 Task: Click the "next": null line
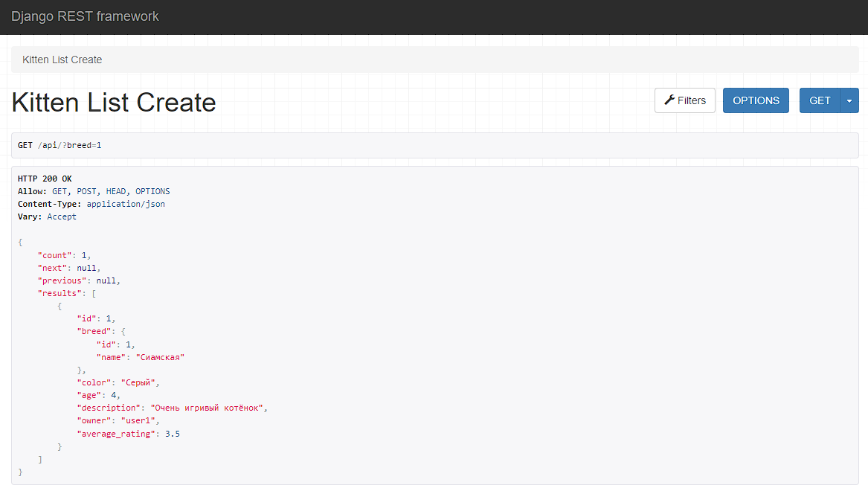point(69,268)
